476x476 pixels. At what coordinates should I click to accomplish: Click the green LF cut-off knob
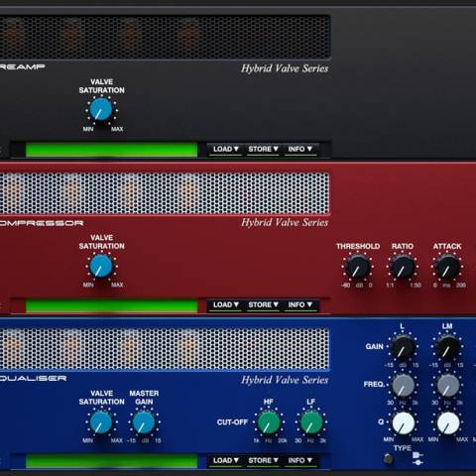coord(311,422)
